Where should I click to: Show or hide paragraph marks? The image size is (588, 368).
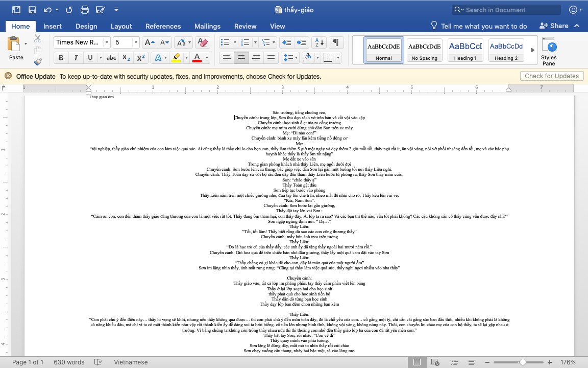coord(336,42)
